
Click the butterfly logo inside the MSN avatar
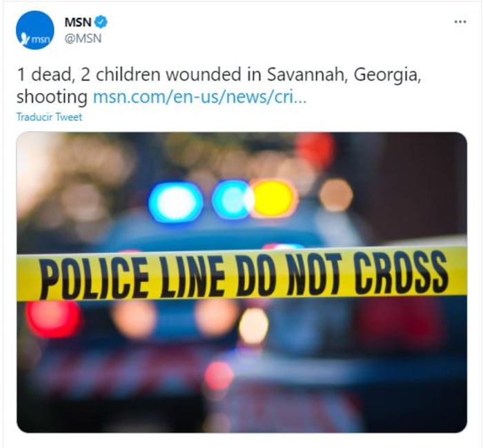(x=25, y=39)
